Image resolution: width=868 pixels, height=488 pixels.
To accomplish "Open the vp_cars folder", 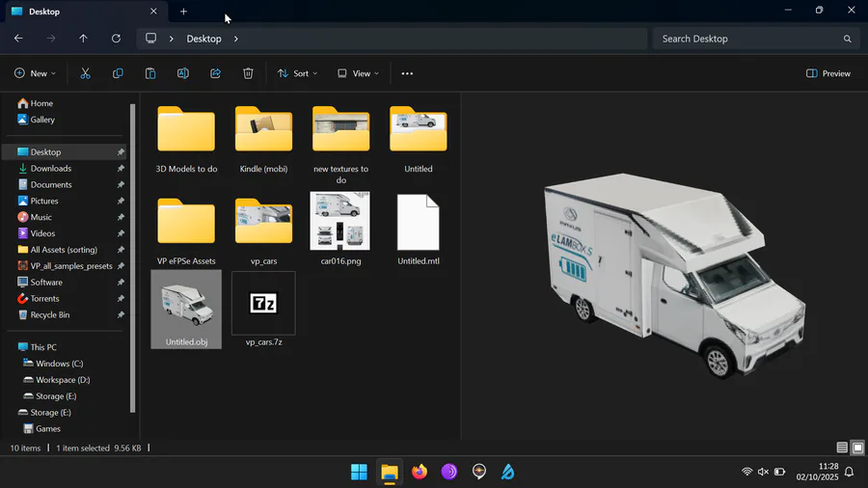I will pyautogui.click(x=263, y=231).
